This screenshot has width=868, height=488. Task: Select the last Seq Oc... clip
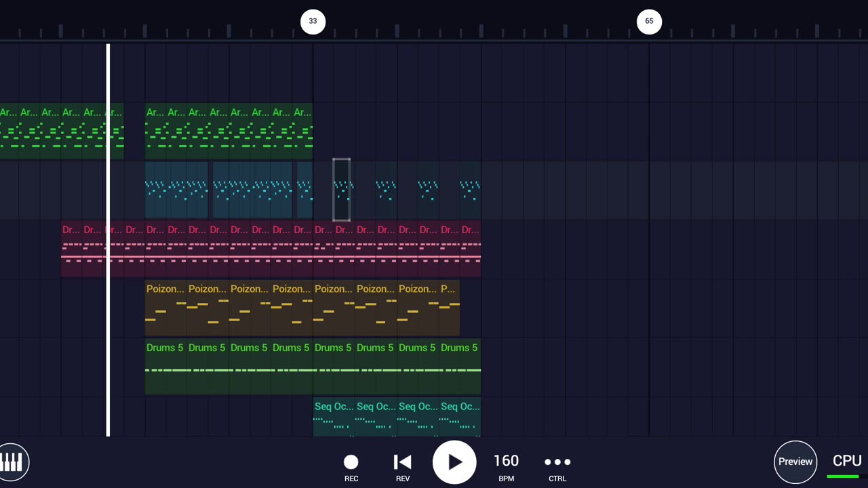click(460, 418)
